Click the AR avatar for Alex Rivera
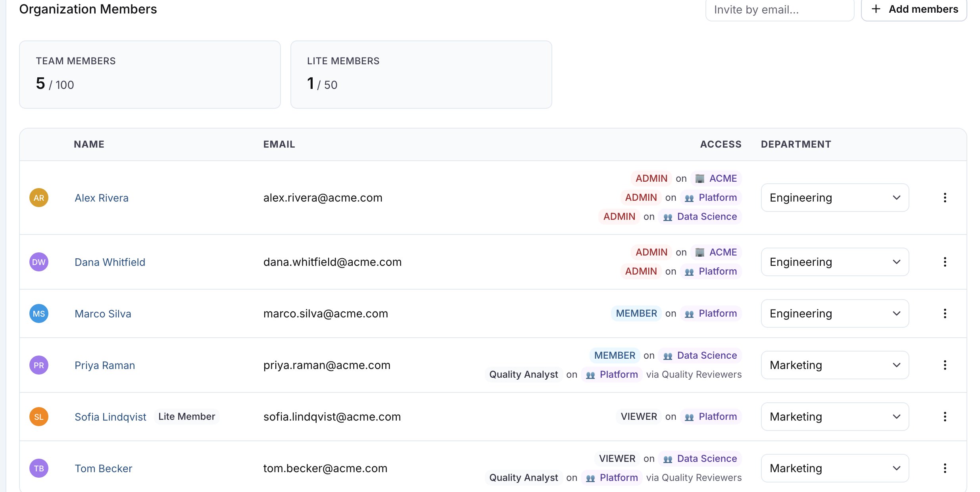The width and height of the screenshot is (980, 492). click(39, 198)
